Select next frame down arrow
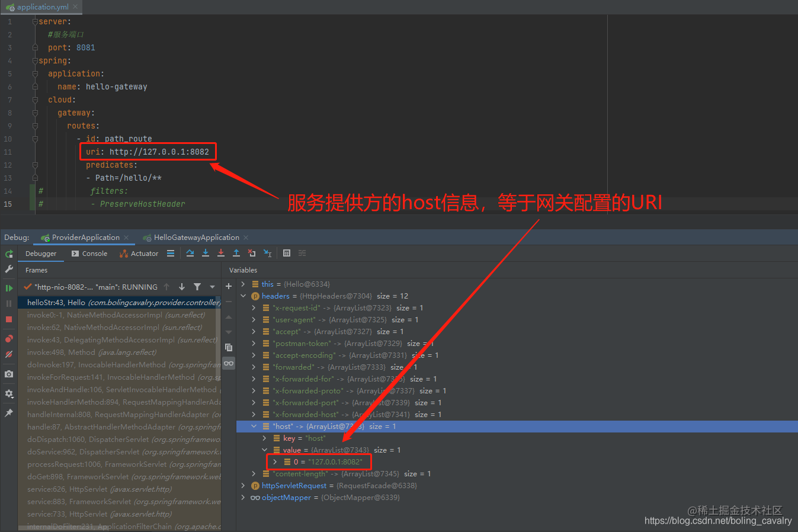This screenshot has height=532, width=798. tap(182, 287)
